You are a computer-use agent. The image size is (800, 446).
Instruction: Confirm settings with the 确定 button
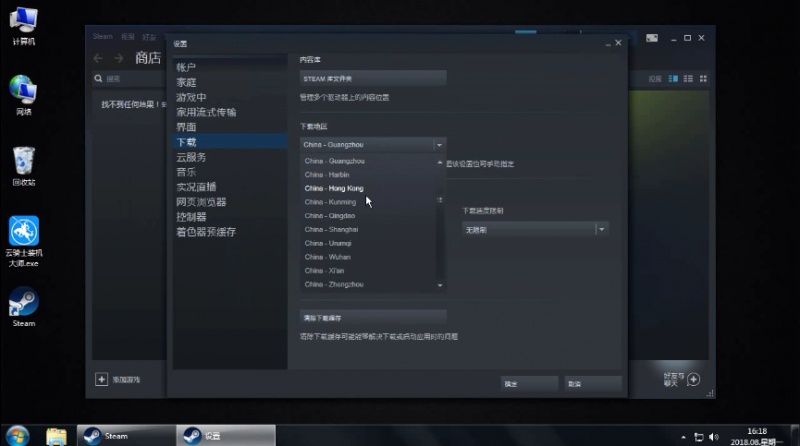click(529, 384)
